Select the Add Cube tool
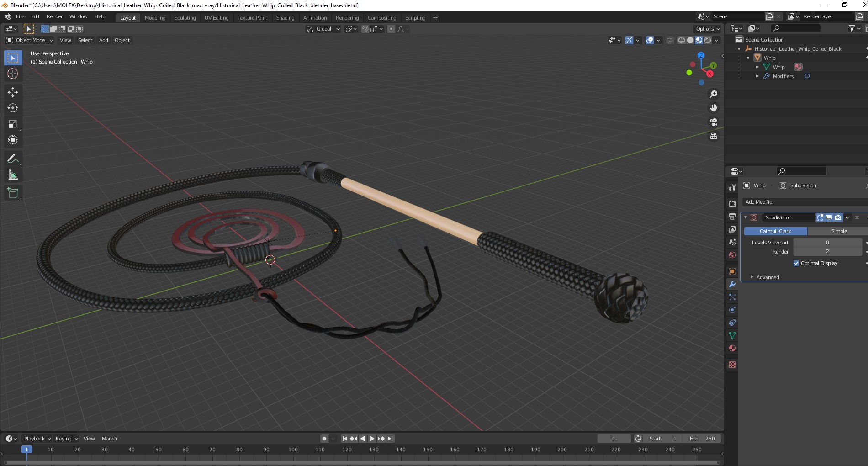The image size is (868, 466). 13,193
